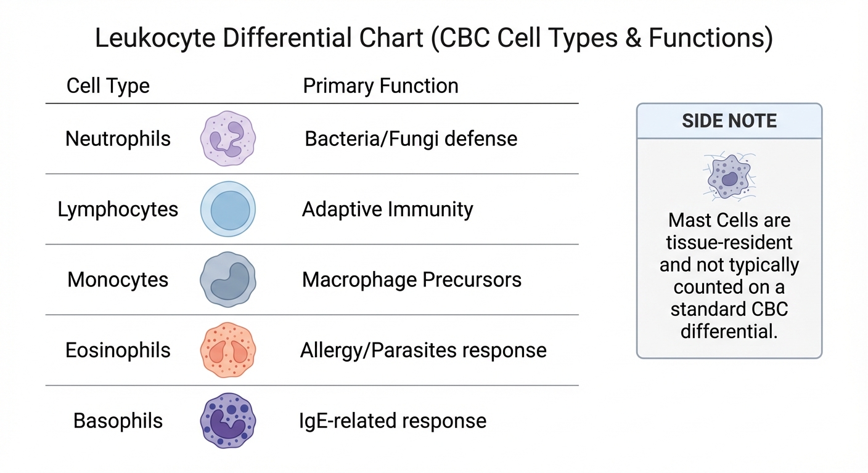Screen dimensions: 868x473
Task: Click the purple Basophils cell icon
Action: coord(228,421)
